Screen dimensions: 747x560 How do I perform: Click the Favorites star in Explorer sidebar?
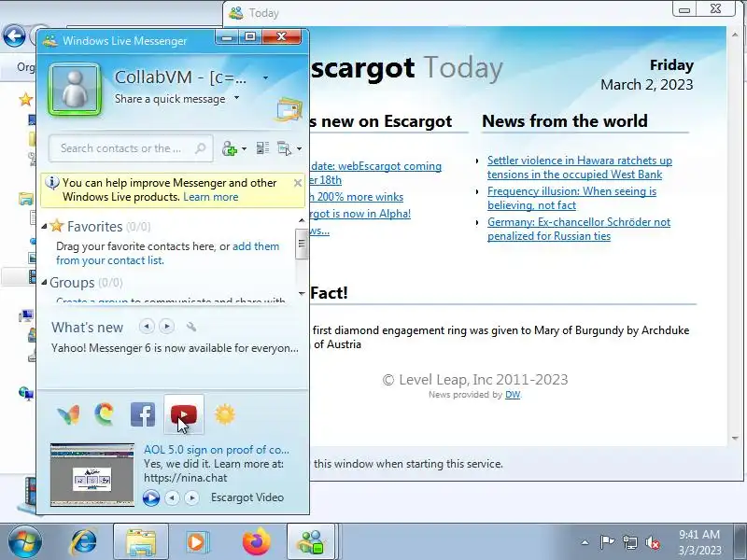(25, 100)
